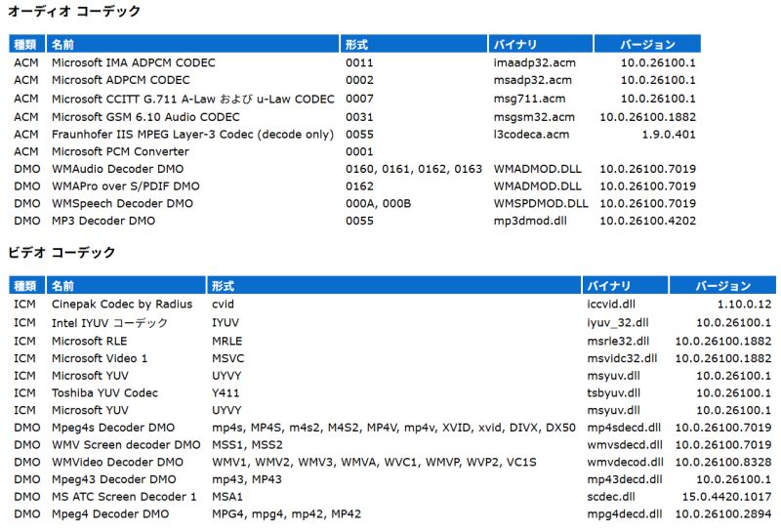Select the wmvsdecd.dll binary cell

[625, 445]
